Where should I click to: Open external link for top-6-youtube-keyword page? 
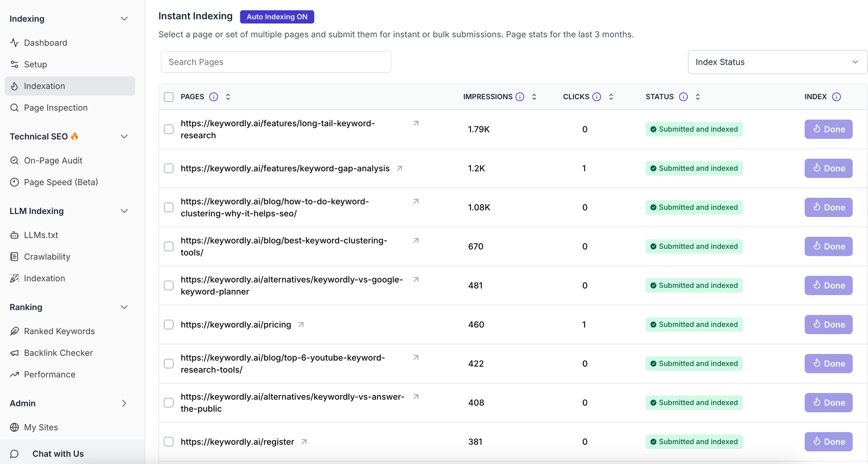[x=416, y=358]
